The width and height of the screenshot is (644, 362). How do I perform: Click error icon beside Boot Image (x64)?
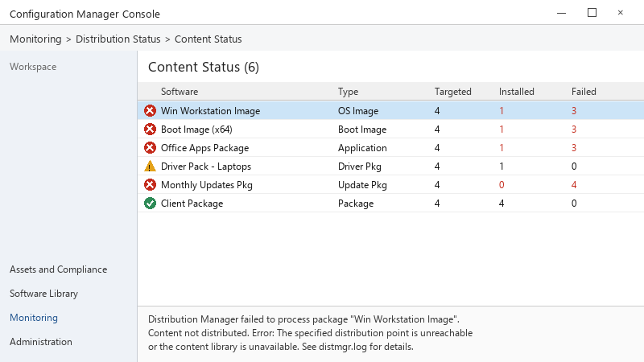tap(150, 130)
